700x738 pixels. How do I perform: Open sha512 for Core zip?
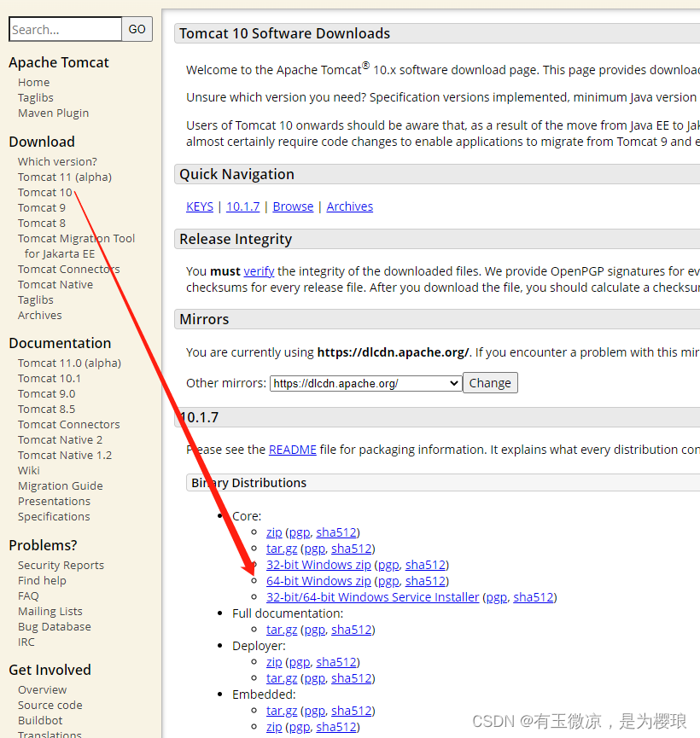pyautogui.click(x=336, y=532)
